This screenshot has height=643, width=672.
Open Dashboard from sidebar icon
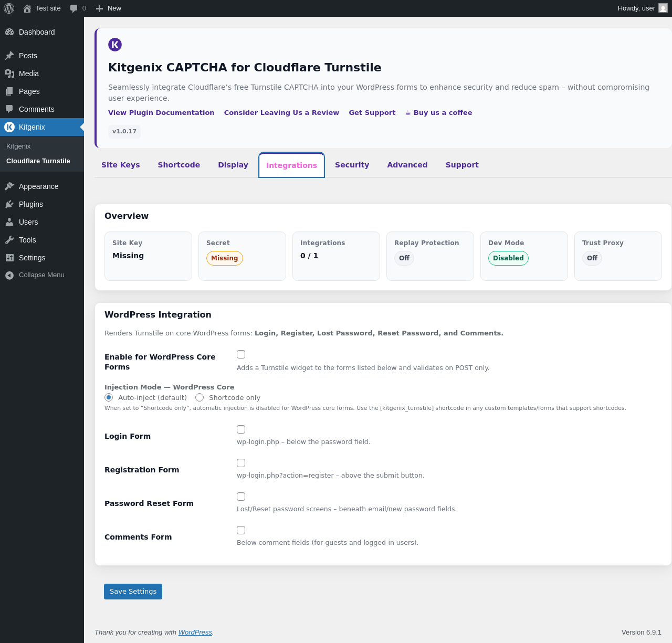(x=9, y=32)
